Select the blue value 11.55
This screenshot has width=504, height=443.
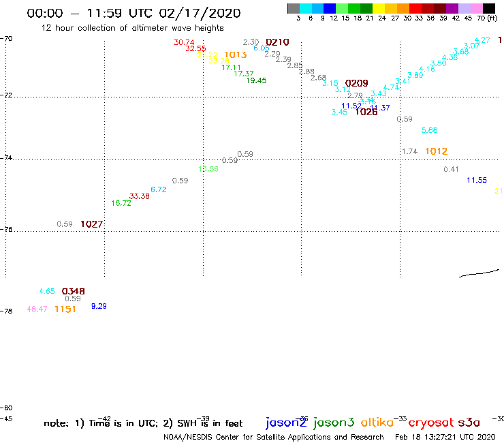pos(477,180)
